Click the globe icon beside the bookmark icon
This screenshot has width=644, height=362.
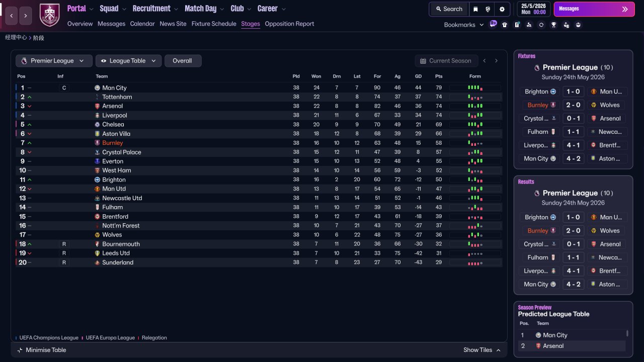(x=488, y=9)
